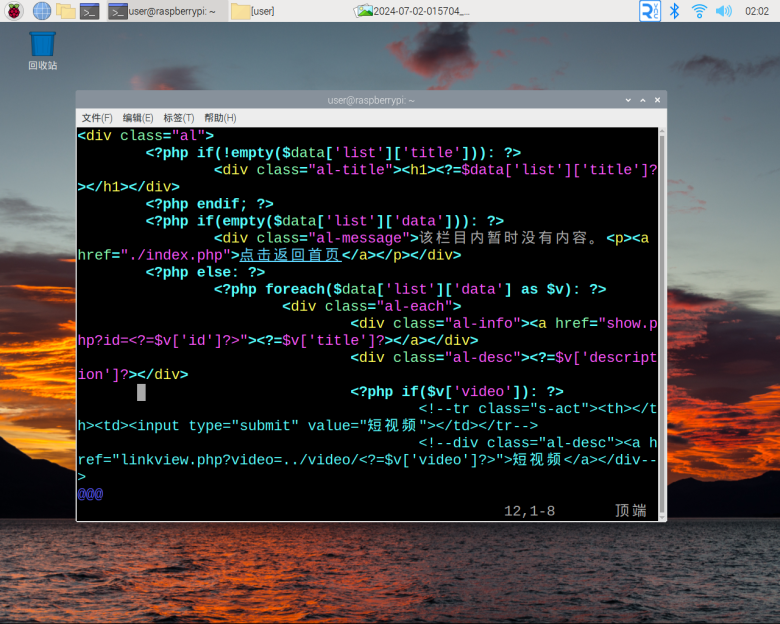
Task: Switch to the 2024-07-02-015704 image taskbar entry
Action: coord(412,11)
